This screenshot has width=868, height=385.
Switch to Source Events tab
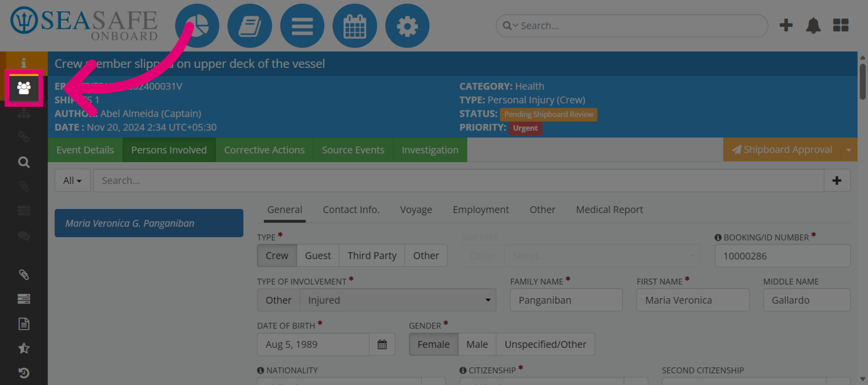[x=353, y=150]
